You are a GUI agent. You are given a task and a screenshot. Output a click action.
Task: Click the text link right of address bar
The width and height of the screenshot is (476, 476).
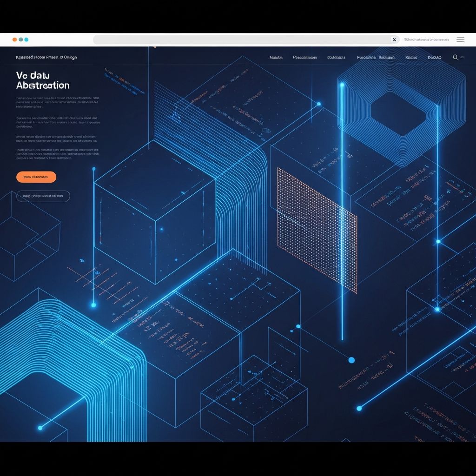[x=426, y=40]
